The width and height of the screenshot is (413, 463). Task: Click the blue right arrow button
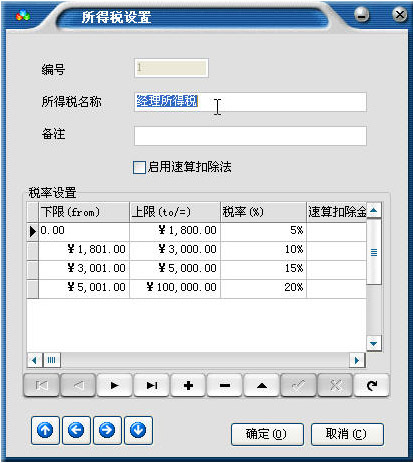pyautogui.click(x=107, y=430)
